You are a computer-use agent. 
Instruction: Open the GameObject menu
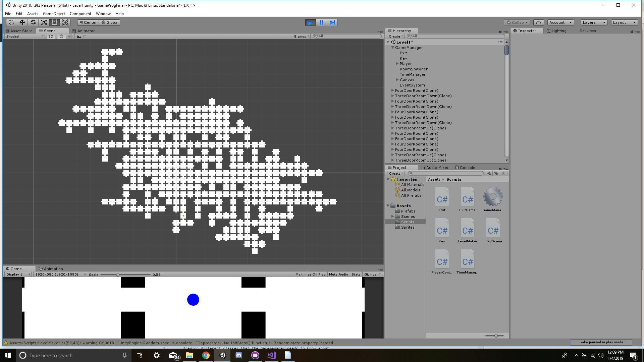tap(54, 14)
